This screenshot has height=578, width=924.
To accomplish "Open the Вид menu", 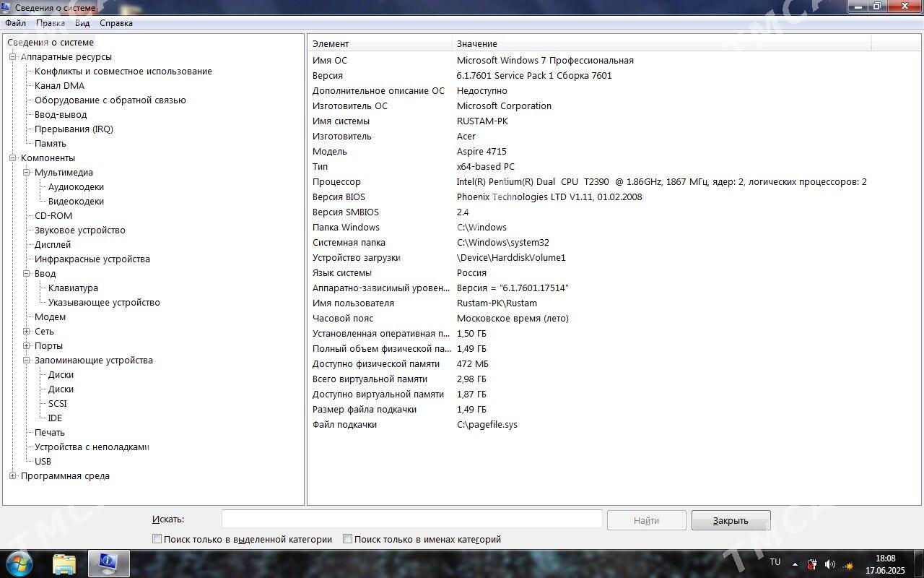I will click(x=82, y=23).
